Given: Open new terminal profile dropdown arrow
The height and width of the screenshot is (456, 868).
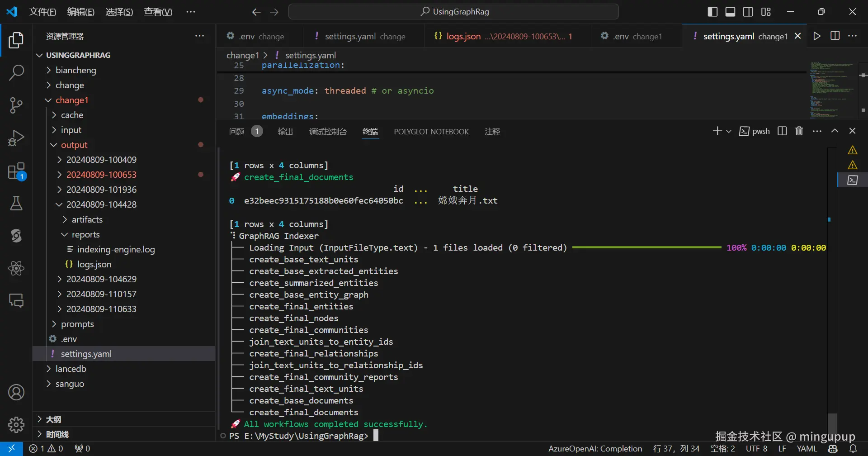Looking at the screenshot, I should point(729,131).
